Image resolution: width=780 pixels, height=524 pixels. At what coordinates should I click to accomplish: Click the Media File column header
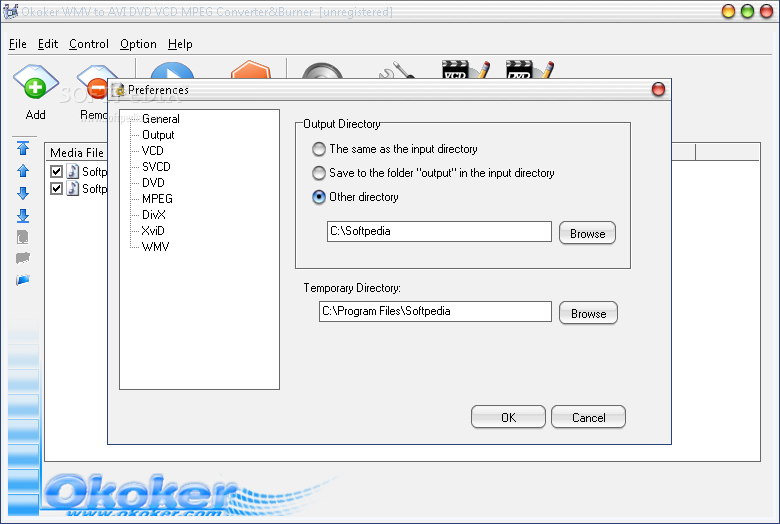(77, 152)
